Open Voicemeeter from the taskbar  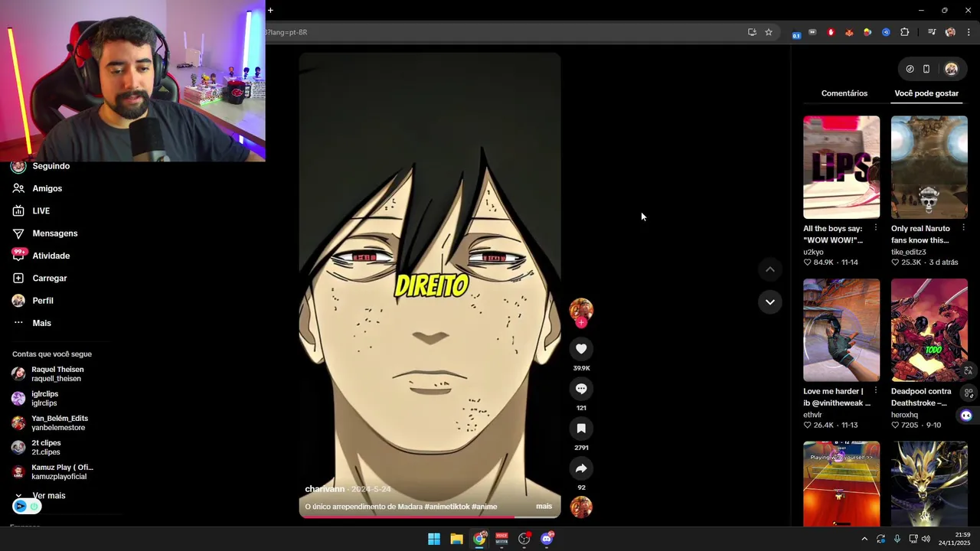click(x=501, y=539)
